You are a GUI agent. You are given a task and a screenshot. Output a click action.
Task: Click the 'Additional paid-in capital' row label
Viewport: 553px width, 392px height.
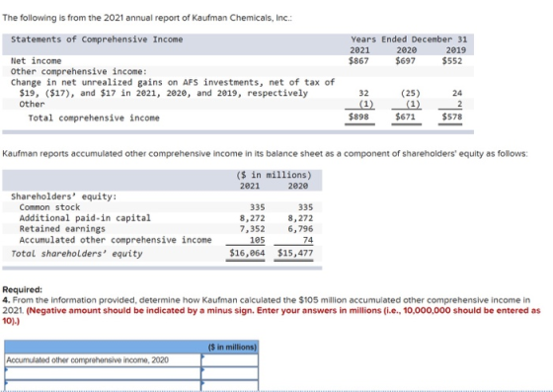[x=85, y=218]
